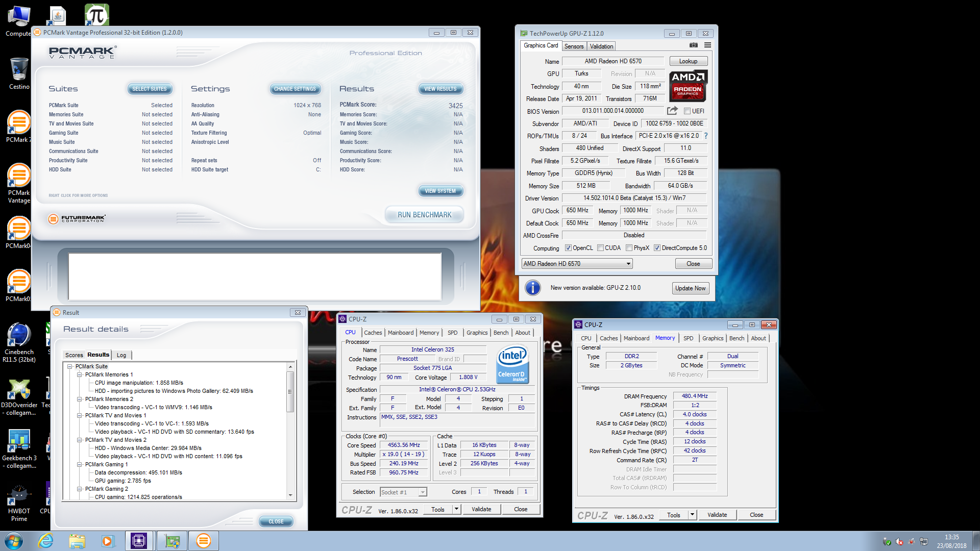
Task: Switch to CPU-Z via taskbar icon
Action: point(139,541)
